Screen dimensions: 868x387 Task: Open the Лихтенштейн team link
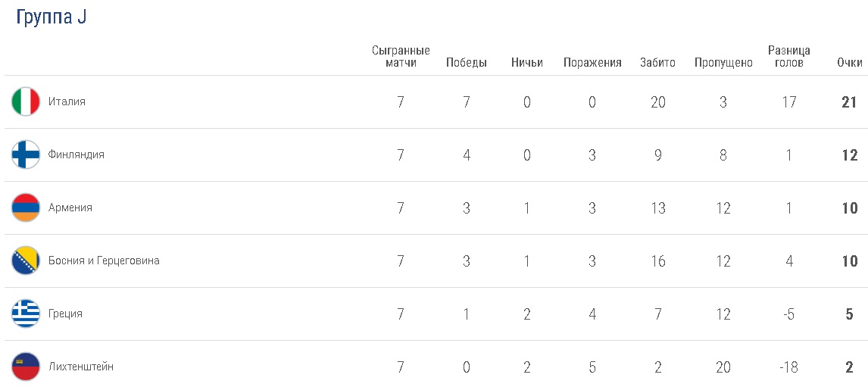coord(81,367)
